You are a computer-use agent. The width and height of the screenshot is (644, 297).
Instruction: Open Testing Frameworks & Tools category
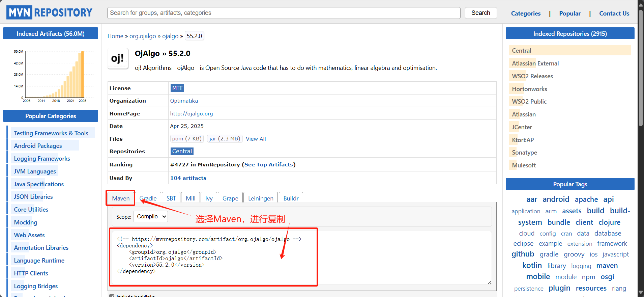[x=51, y=133]
